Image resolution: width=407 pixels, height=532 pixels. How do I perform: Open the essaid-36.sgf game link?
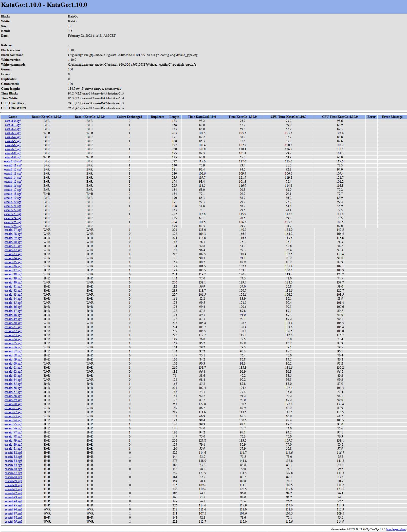[x=13, y=266]
